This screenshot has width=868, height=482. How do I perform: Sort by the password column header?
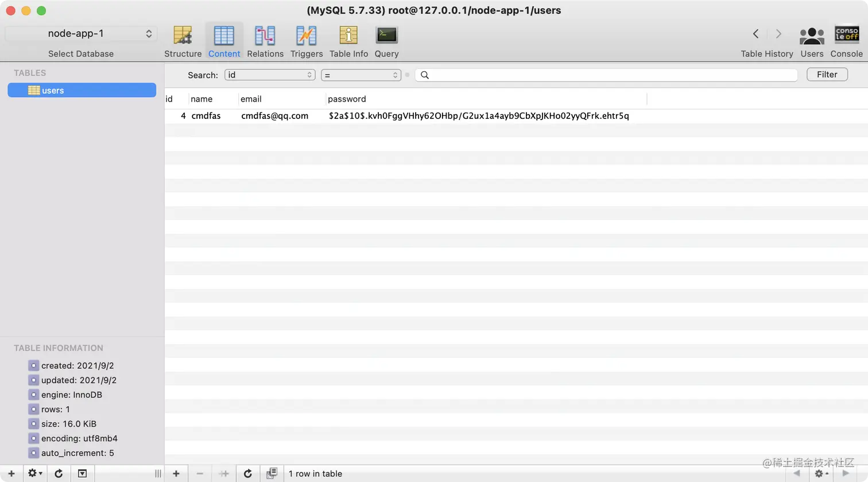pyautogui.click(x=486, y=99)
